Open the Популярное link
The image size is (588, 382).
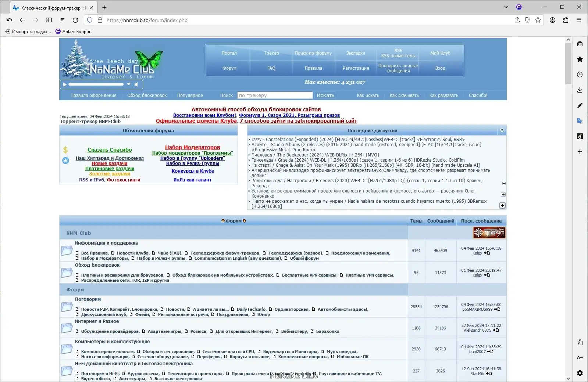(x=190, y=95)
